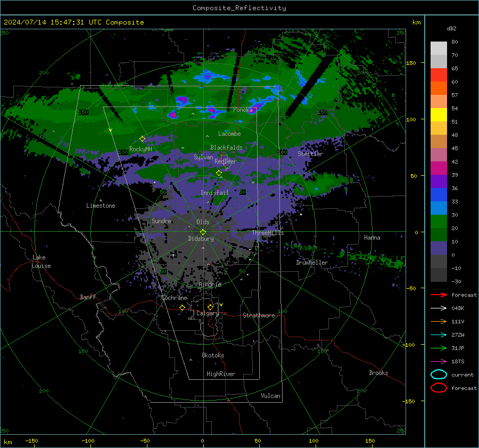479x448 pixels.
Task: Click the Calgary city label
Action: click(208, 313)
